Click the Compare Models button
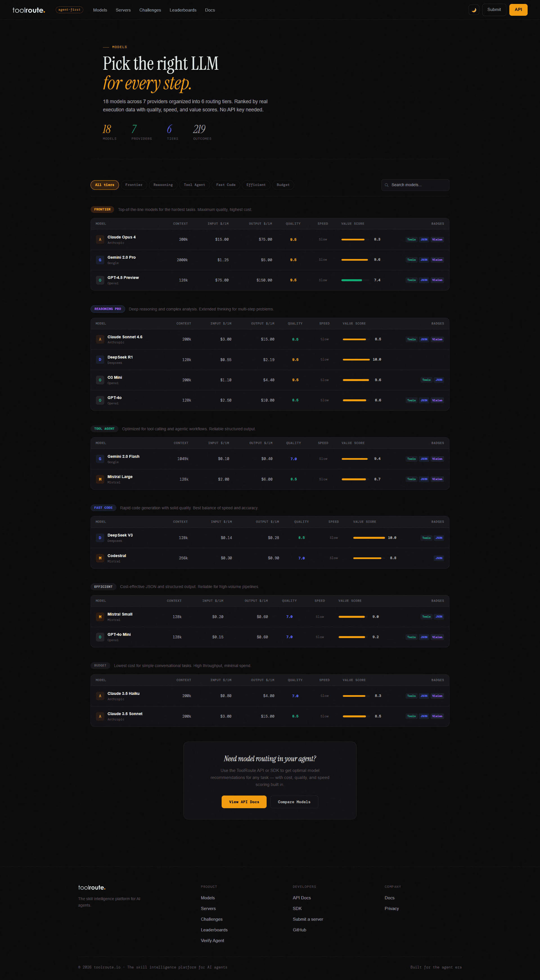Image resolution: width=540 pixels, height=980 pixels. (x=294, y=802)
